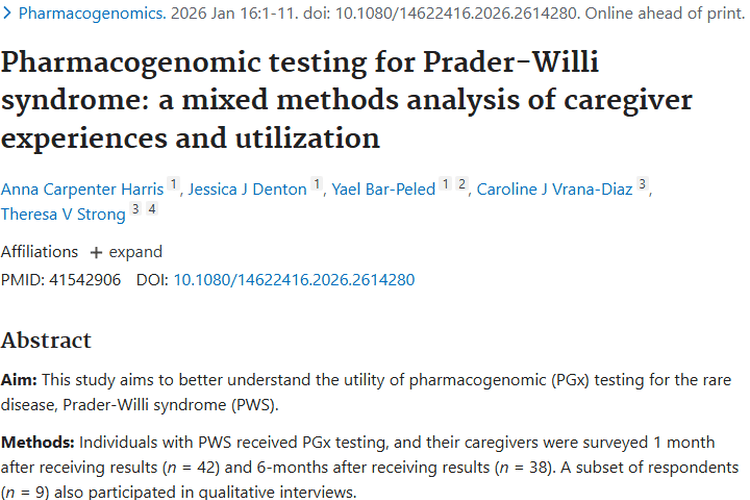Click the Methods paragraph label
This screenshot has width=750, height=500.
(x=38, y=442)
